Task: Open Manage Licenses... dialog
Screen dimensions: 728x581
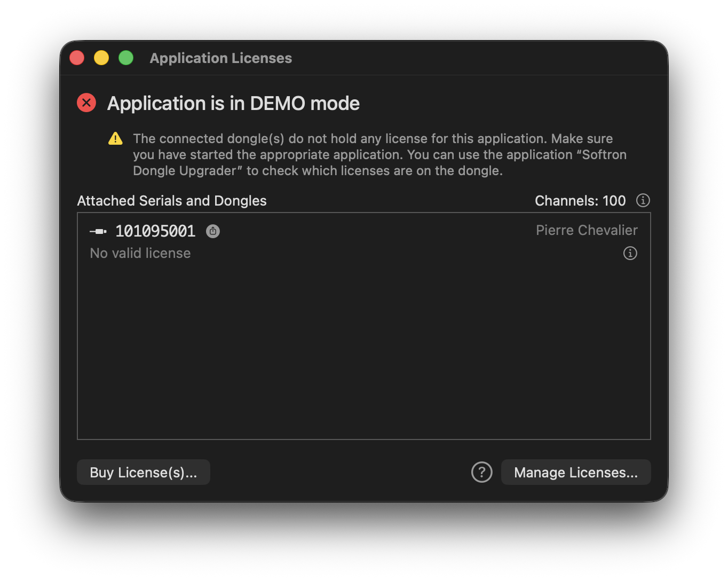Action: pyautogui.click(x=576, y=472)
